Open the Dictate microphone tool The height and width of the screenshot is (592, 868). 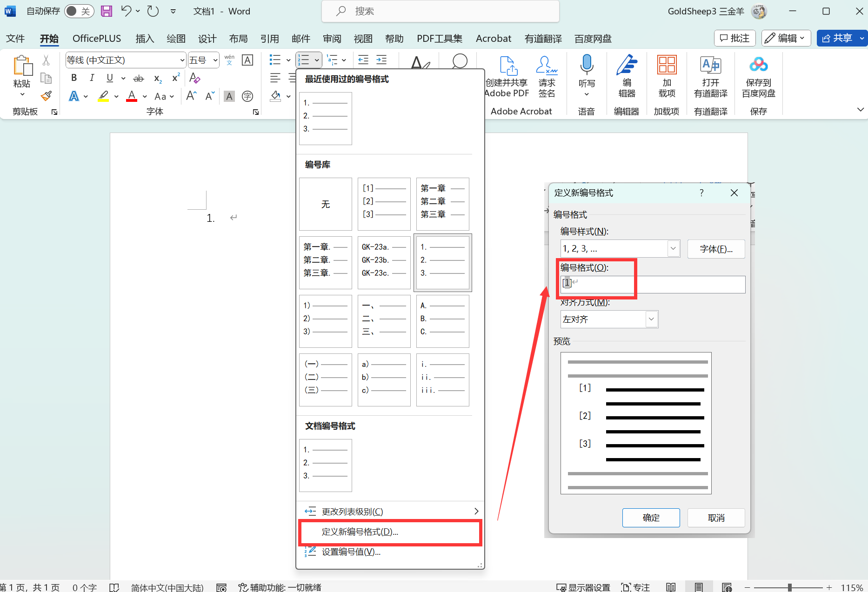point(587,70)
